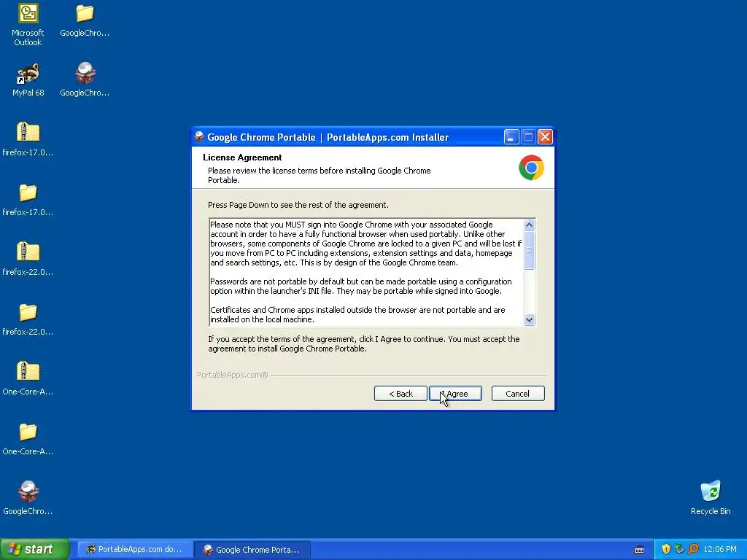Viewport: 747px width, 560px height.
Task: Click the Safely Remove Hardware tray icon
Action: pos(679,549)
